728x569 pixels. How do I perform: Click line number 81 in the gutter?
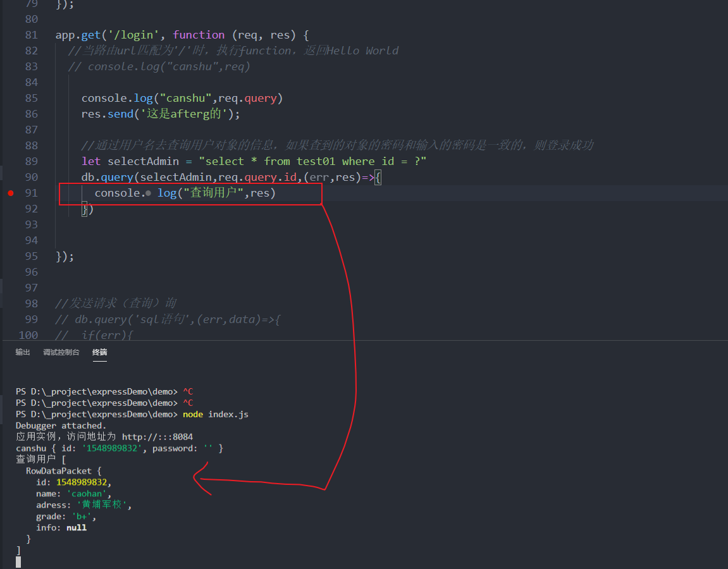pyautogui.click(x=32, y=35)
